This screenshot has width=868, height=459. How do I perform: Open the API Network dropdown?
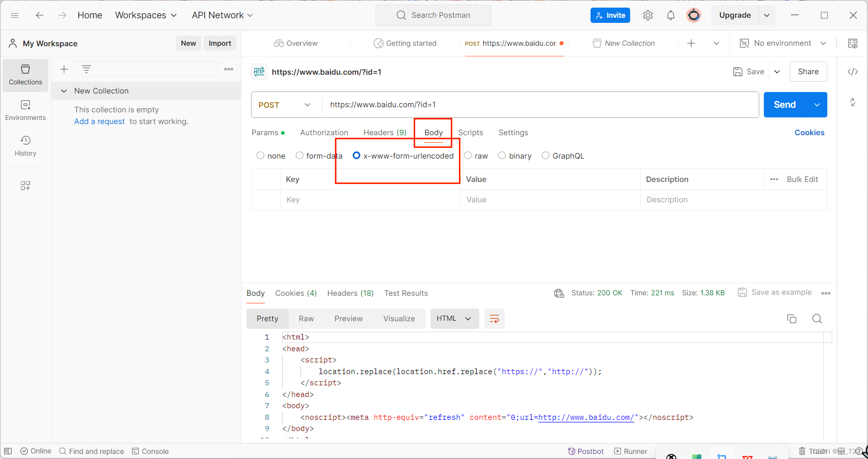click(222, 15)
